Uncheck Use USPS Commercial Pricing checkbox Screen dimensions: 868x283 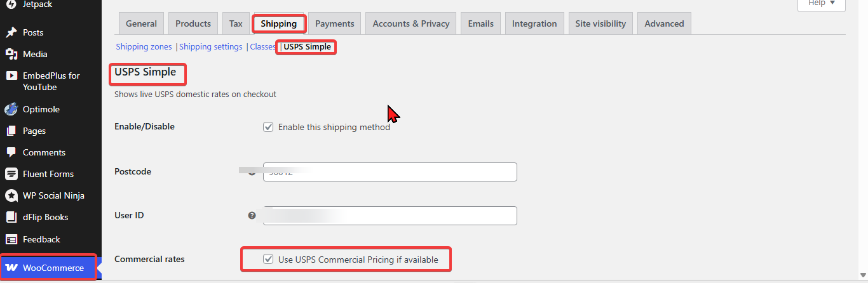pyautogui.click(x=268, y=259)
